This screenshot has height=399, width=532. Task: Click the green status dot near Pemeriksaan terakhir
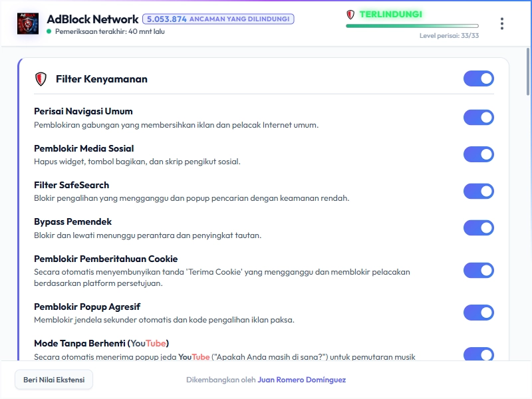[x=49, y=31]
